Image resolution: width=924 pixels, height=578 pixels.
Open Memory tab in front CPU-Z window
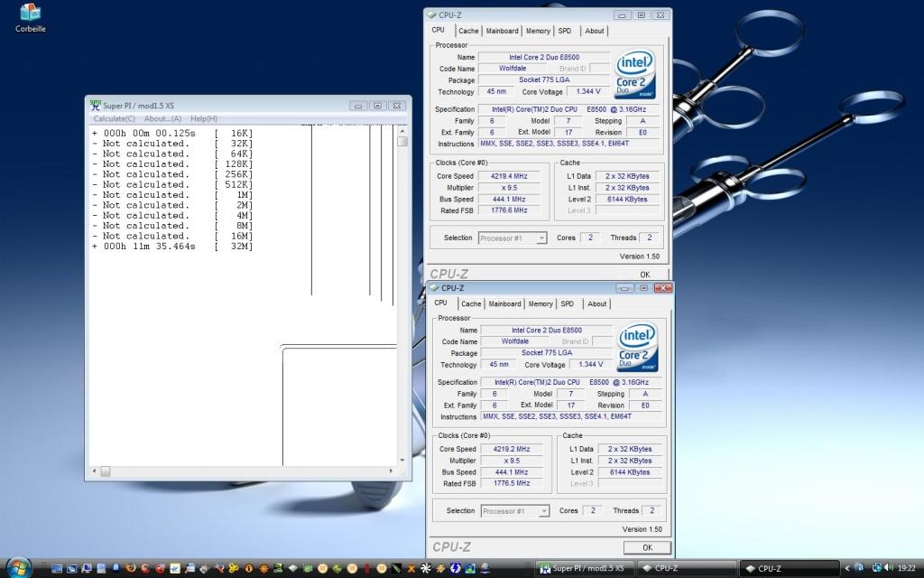click(540, 303)
